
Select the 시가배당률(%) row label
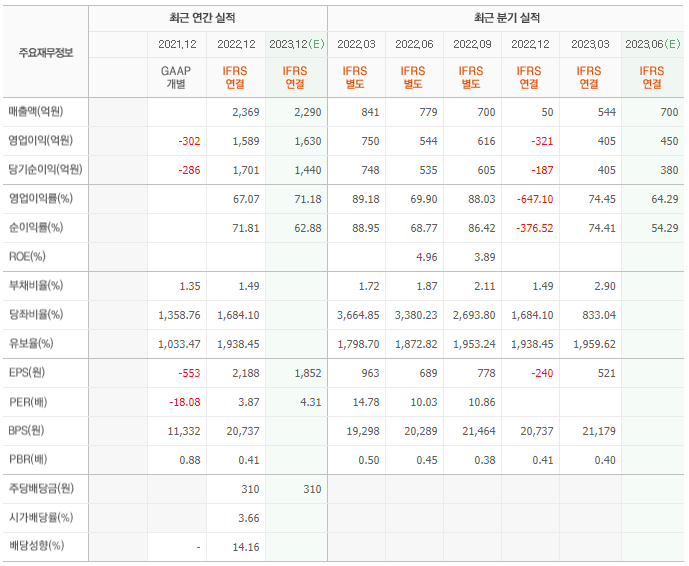[41, 518]
